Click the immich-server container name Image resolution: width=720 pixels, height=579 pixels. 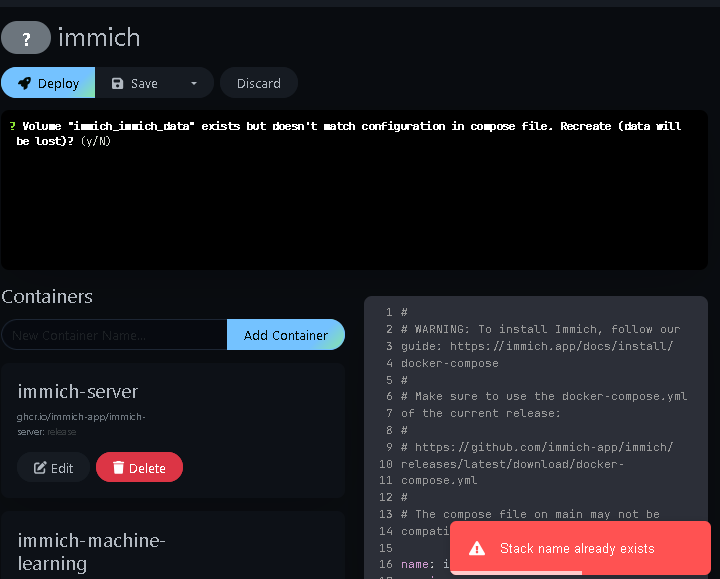tap(78, 392)
